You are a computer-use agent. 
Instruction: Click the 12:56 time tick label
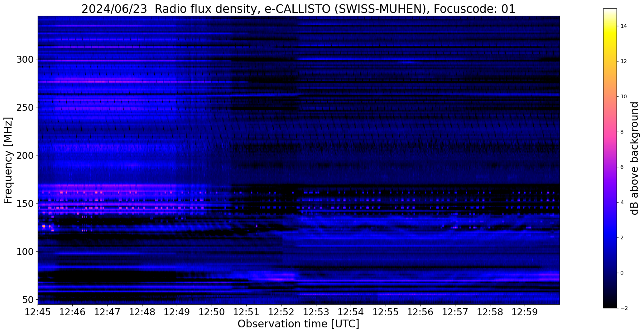(420, 312)
